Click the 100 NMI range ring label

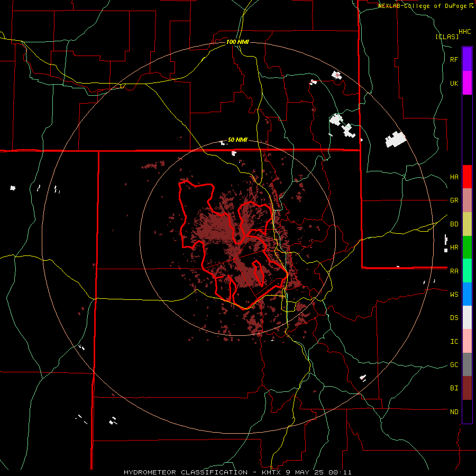pyautogui.click(x=237, y=42)
